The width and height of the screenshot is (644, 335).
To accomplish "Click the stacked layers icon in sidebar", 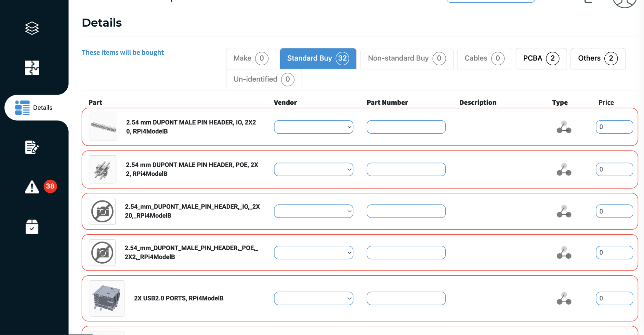I will (32, 28).
